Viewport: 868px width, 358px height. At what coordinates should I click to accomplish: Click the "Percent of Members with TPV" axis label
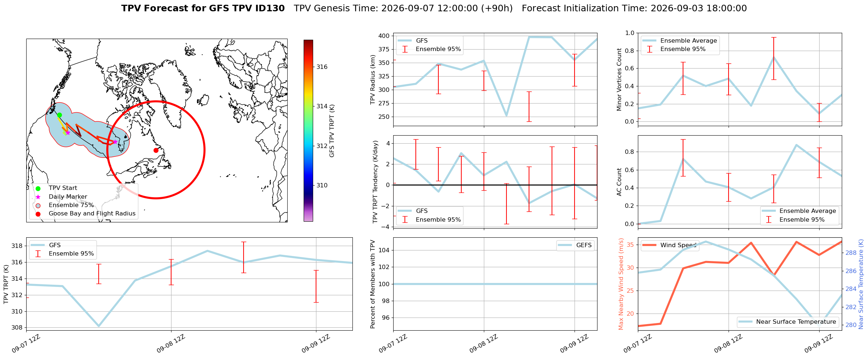point(373,284)
